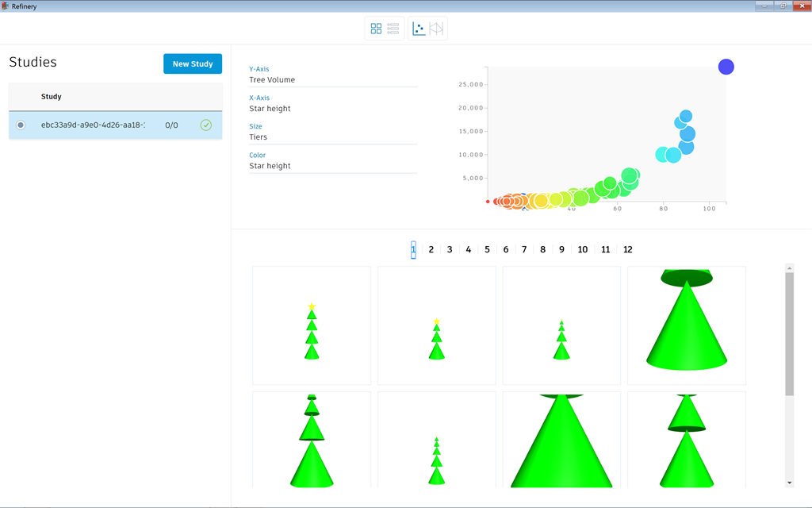Switch to list view of designs
Viewport: 812px width, 508px height.
393,29
